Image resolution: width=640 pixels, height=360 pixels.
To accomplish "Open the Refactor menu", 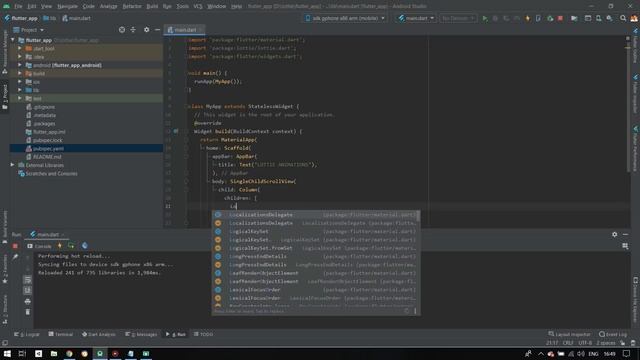I will click(x=132, y=6).
